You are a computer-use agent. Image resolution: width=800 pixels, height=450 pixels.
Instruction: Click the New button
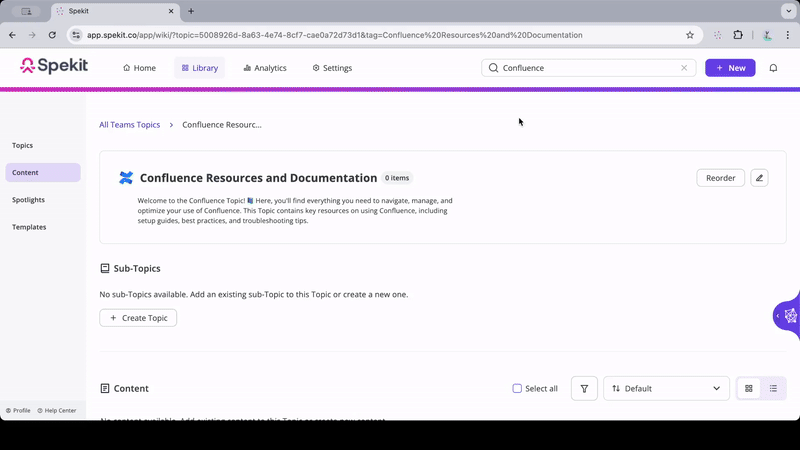(x=730, y=68)
